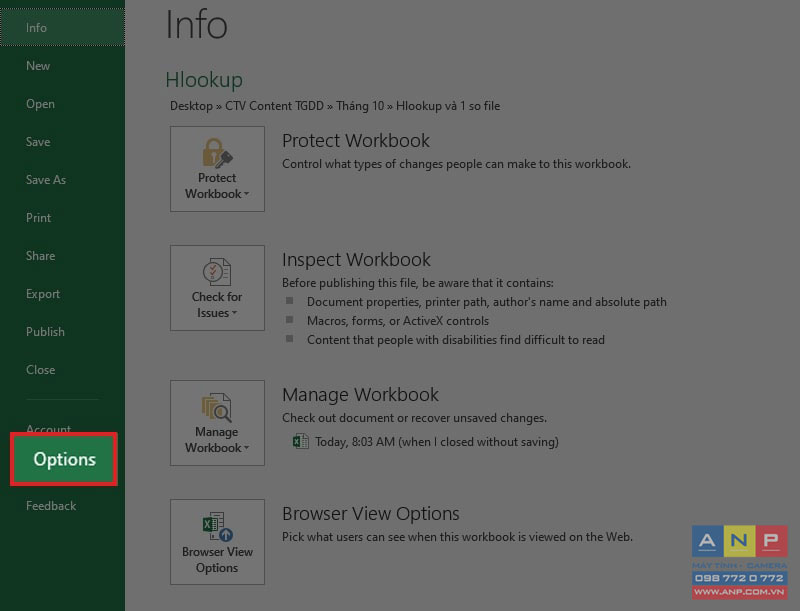Click the Browser View Options heading
Viewport: 800px width, 611px height.
coord(371,514)
